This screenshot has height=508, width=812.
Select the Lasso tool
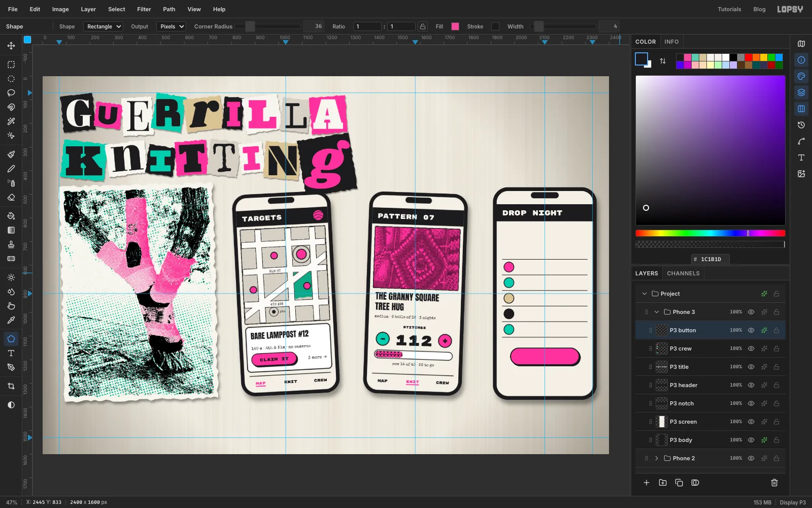[x=11, y=93]
